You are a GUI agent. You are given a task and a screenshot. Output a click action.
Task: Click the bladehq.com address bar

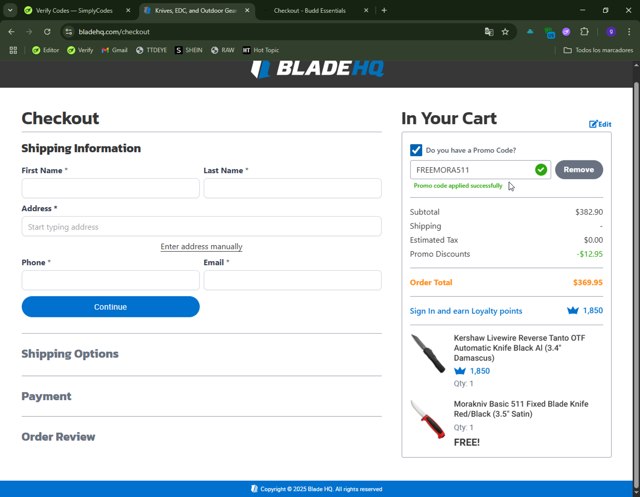[x=273, y=32]
